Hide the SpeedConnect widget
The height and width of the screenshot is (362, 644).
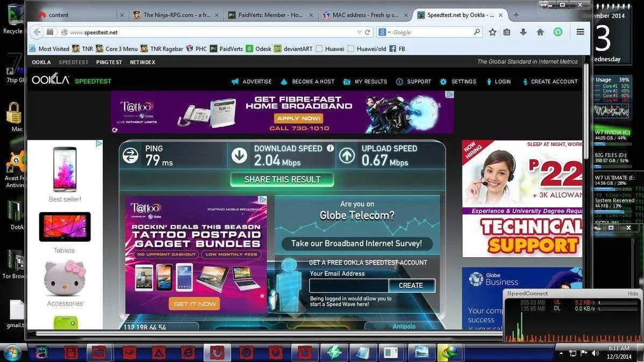[633, 293]
